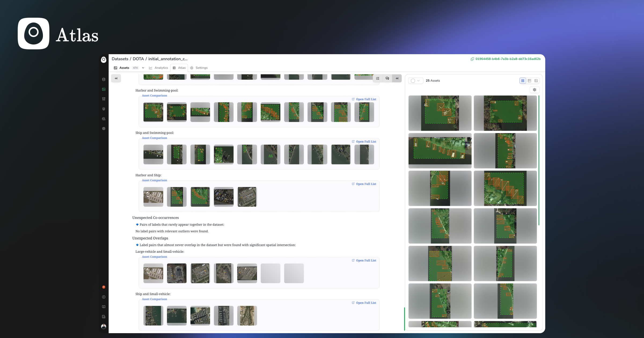The height and width of the screenshot is (338, 644).
Task: Switch to table view toggle
Action: click(529, 81)
